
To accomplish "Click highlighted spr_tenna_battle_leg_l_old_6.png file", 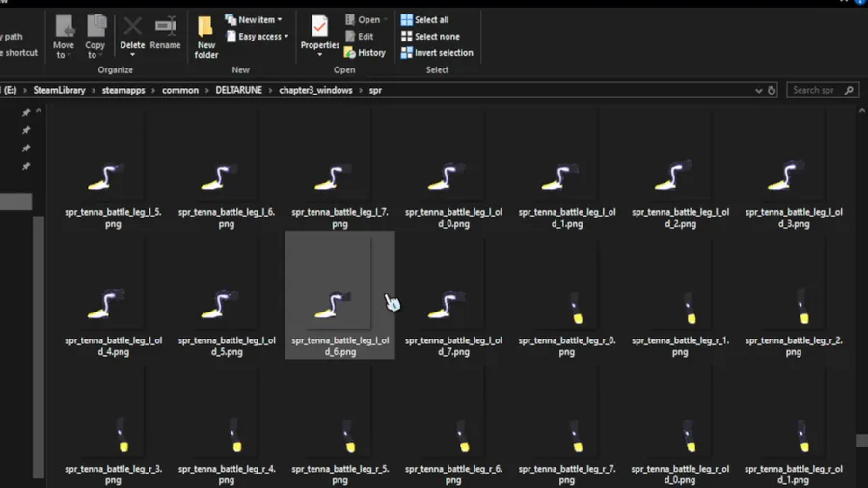I will [339, 295].
